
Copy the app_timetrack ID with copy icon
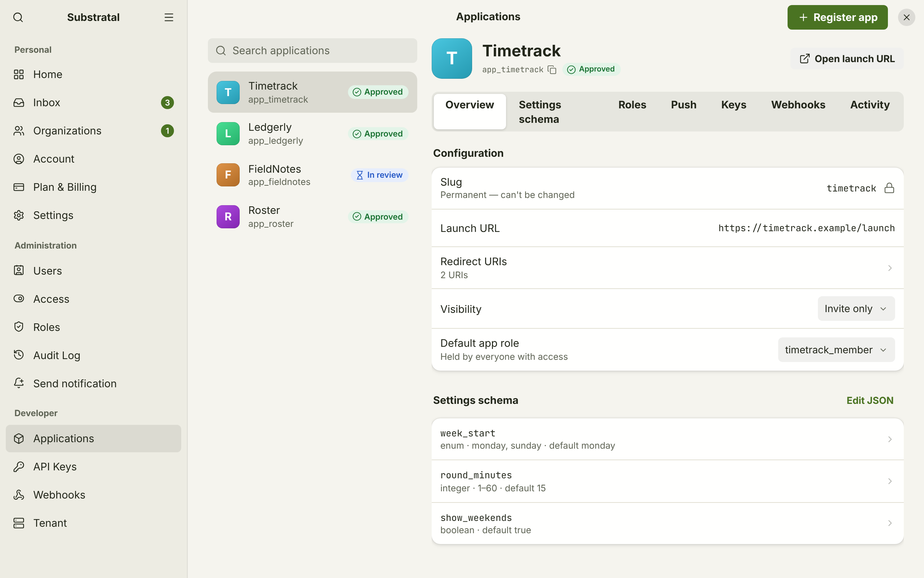tap(552, 70)
